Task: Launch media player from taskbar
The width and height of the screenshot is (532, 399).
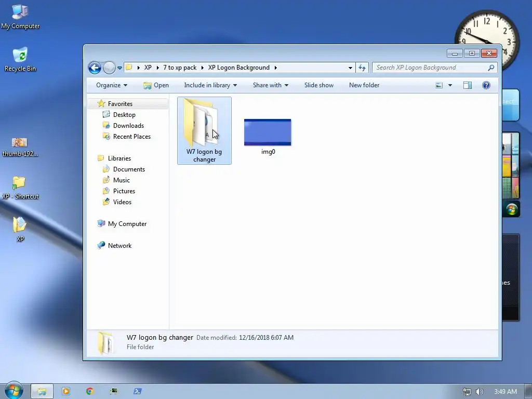Action: pyautogui.click(x=65, y=391)
